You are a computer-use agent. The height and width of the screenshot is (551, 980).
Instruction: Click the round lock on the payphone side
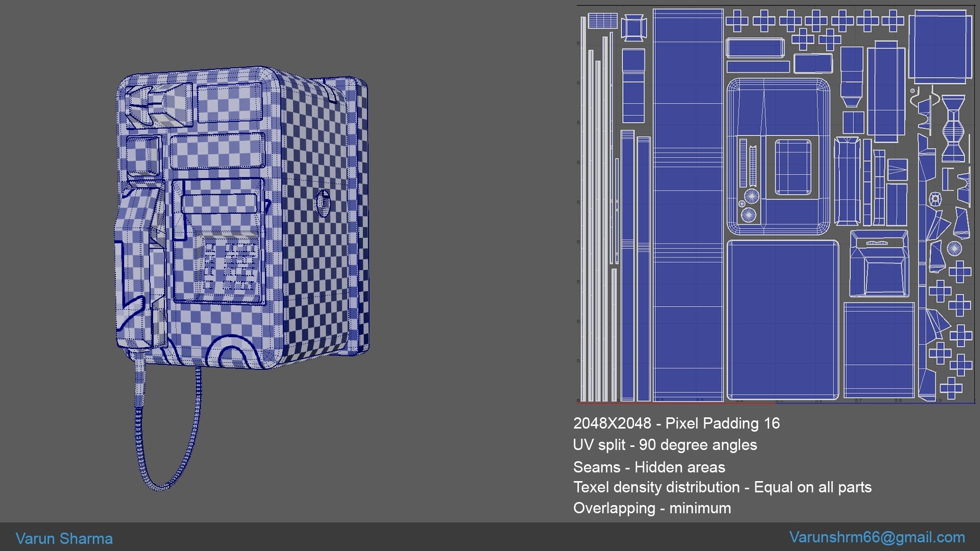tap(323, 203)
